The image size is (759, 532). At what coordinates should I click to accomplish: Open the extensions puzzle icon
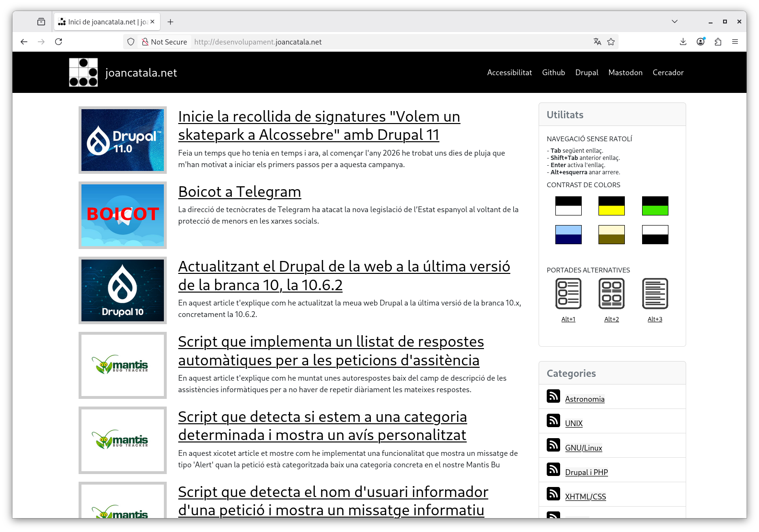[718, 42]
